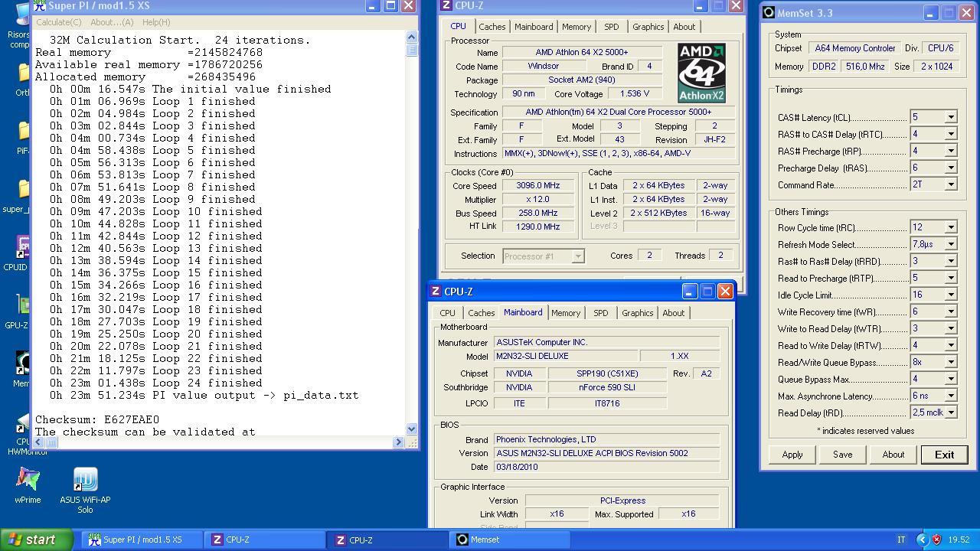This screenshot has height=551, width=980.
Task: Click Exit in MemSet
Action: point(944,454)
